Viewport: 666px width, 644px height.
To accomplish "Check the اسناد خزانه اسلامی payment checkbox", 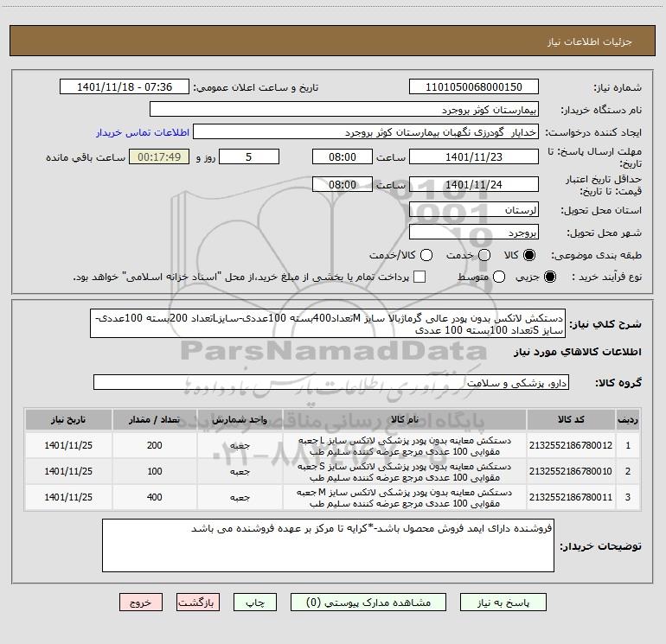I will coord(419,277).
